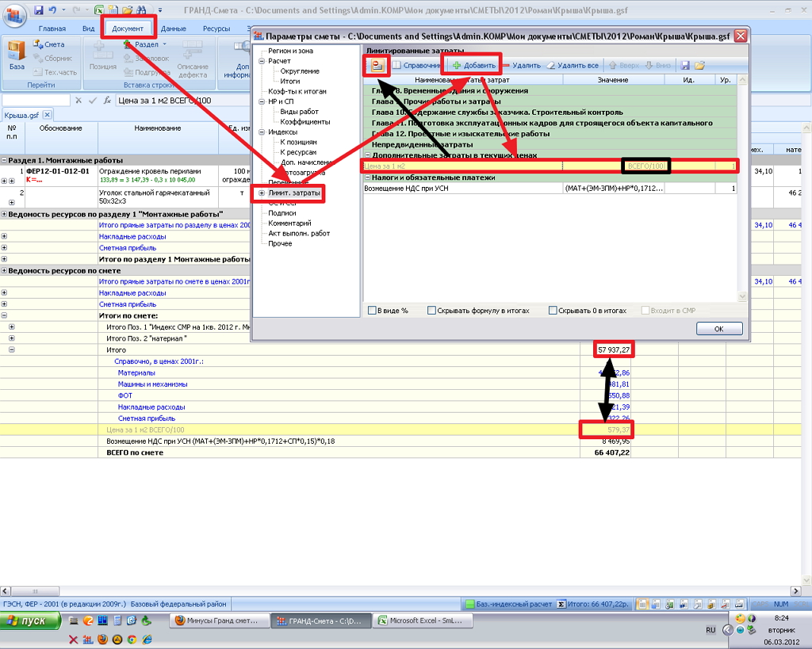Open the Ресурсы ribbon tab
Viewport: 812px width, 649px height.
(216, 29)
